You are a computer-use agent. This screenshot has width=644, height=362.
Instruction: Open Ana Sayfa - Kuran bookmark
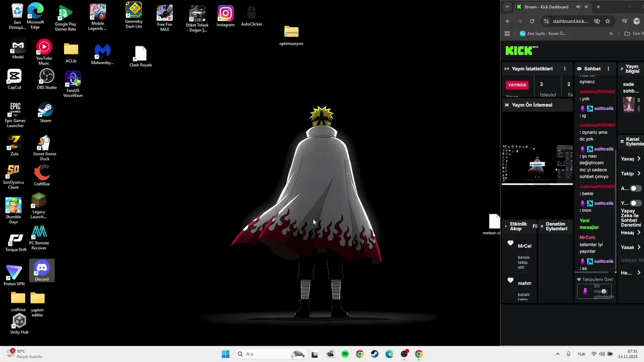tap(542, 34)
